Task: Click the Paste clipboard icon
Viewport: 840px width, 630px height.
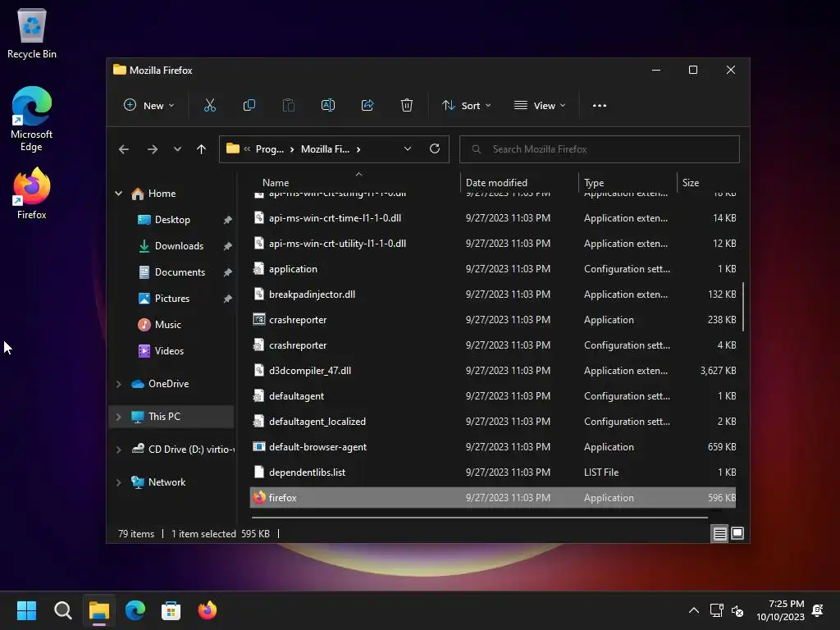Action: coord(288,106)
